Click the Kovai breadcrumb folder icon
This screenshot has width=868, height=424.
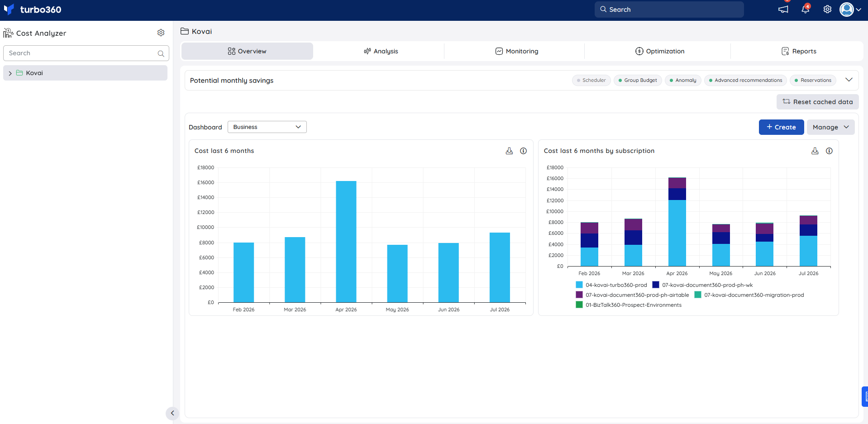185,31
